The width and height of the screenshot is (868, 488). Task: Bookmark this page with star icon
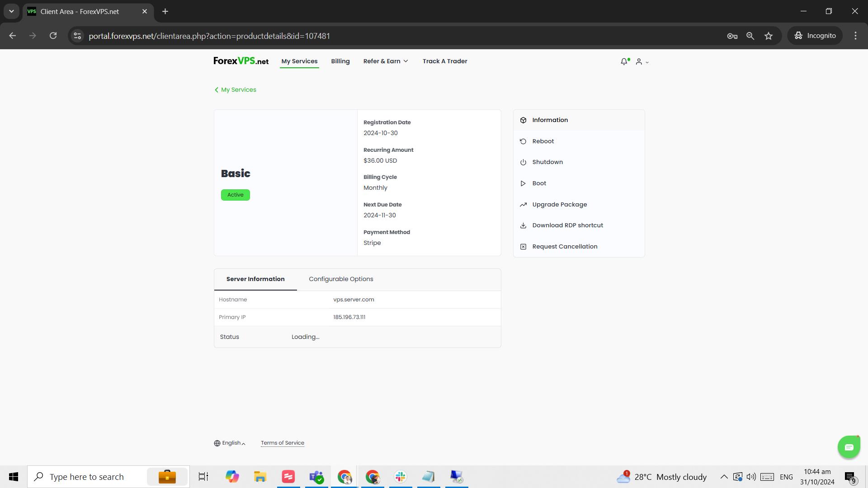pyautogui.click(x=769, y=36)
